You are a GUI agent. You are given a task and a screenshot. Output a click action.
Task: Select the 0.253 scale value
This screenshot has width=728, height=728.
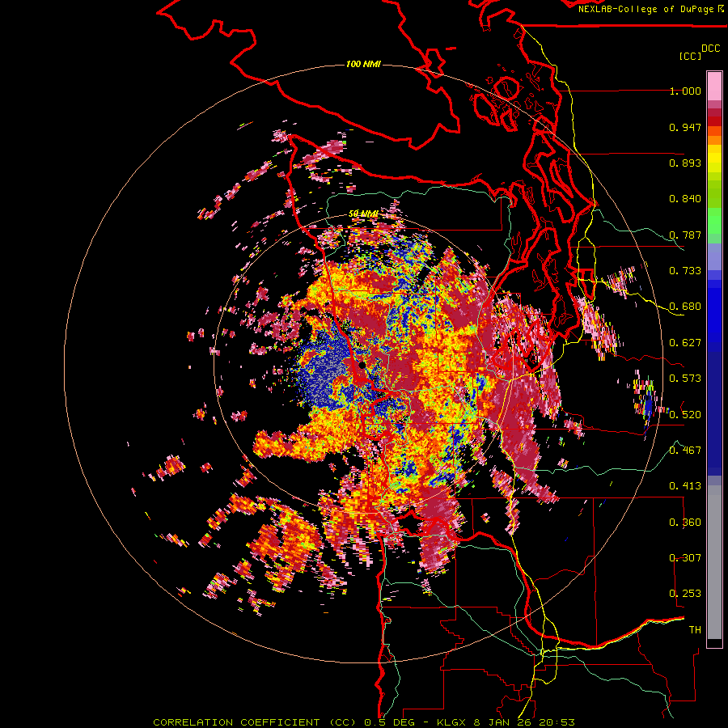point(685,594)
